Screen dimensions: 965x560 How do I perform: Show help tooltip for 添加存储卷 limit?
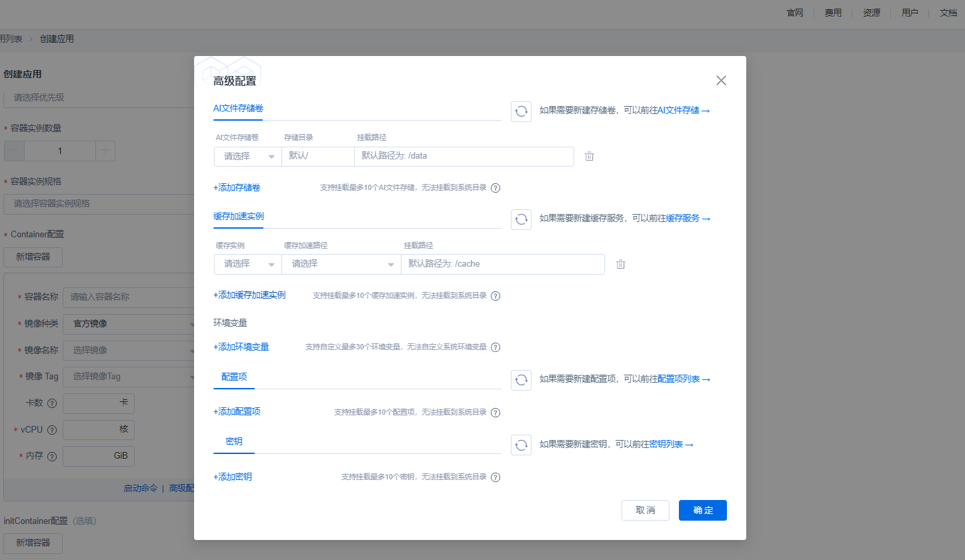tap(496, 188)
